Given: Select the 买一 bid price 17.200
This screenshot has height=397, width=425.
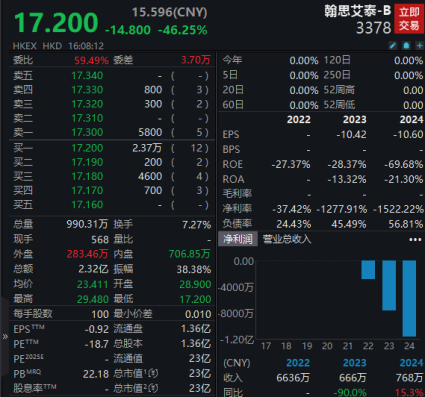Looking at the screenshot, I should [87, 148].
